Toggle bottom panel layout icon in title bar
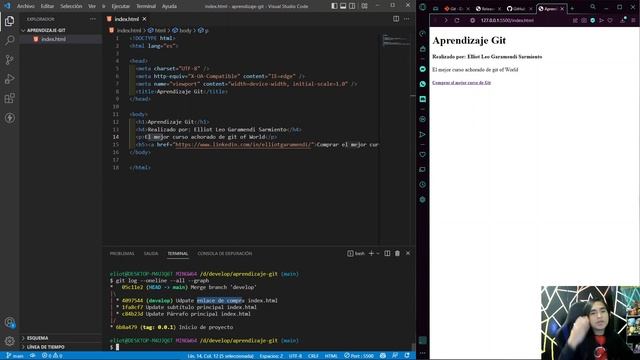Screen dimensions: 640x360 343,6
